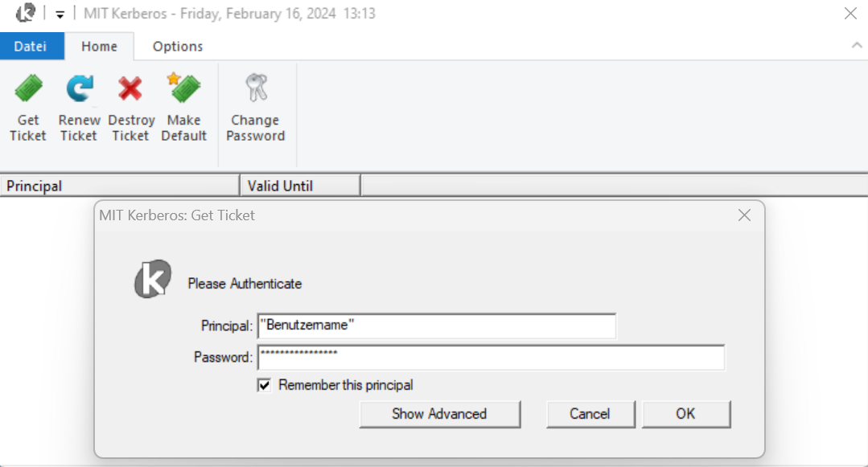This screenshot has height=467, width=868.
Task: Click the Kerberos K logo in the dialog
Action: point(153,279)
